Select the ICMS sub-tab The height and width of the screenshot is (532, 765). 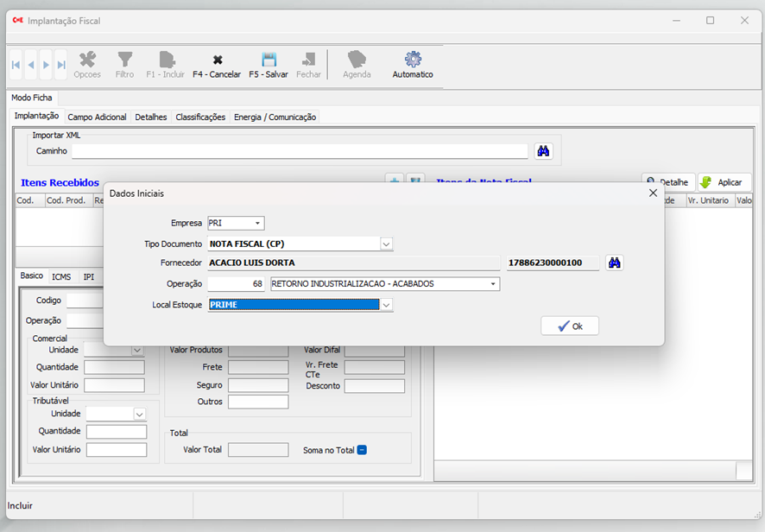click(x=61, y=276)
